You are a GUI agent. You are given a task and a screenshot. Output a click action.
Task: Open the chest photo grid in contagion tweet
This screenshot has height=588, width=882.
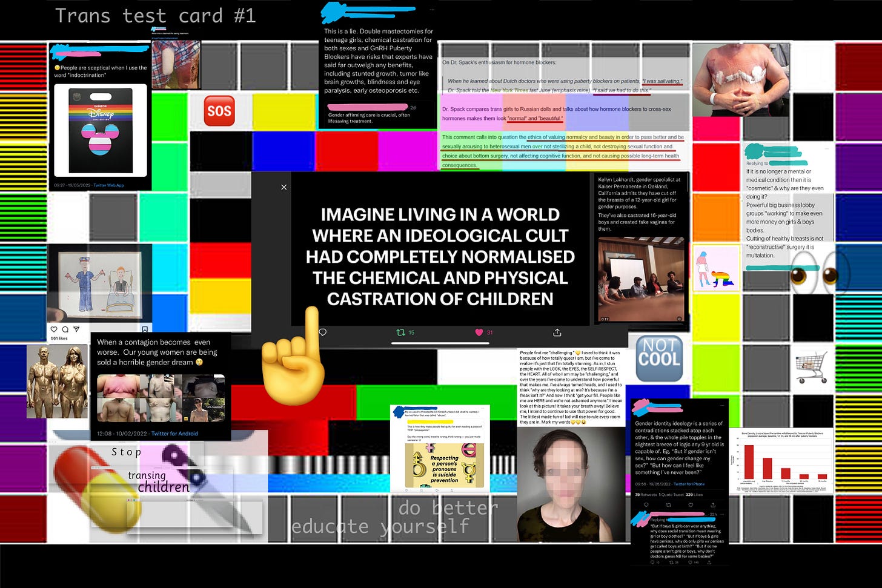point(161,398)
